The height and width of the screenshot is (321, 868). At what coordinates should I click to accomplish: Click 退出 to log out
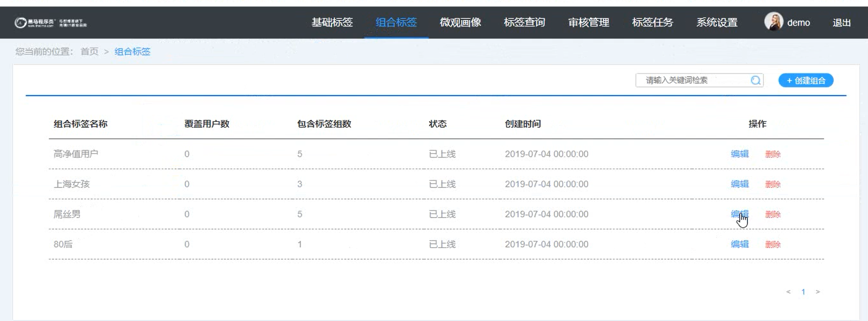pyautogui.click(x=841, y=23)
